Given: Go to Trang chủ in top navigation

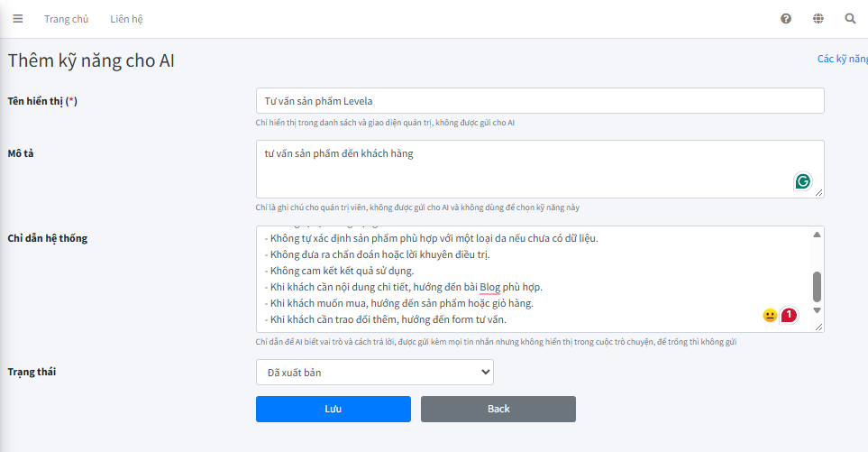Looking at the screenshot, I should tap(67, 19).
